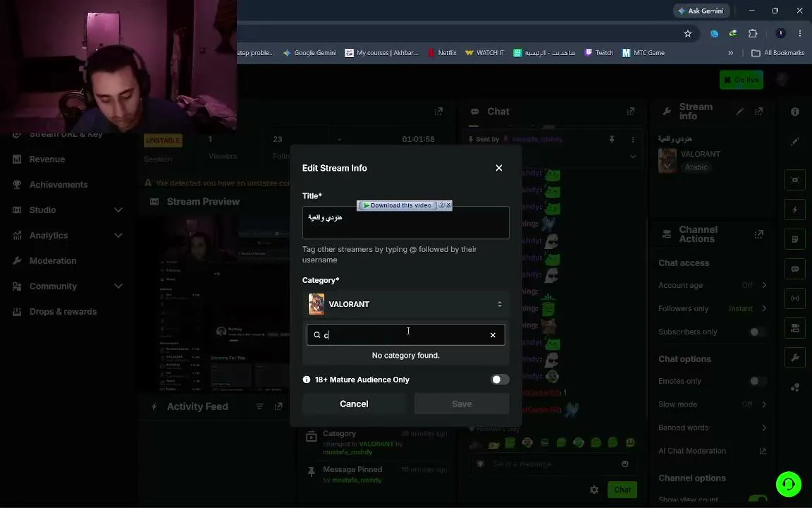Edit Stream info with the pencil icon
This screenshot has height=508, width=812.
pyautogui.click(x=740, y=111)
